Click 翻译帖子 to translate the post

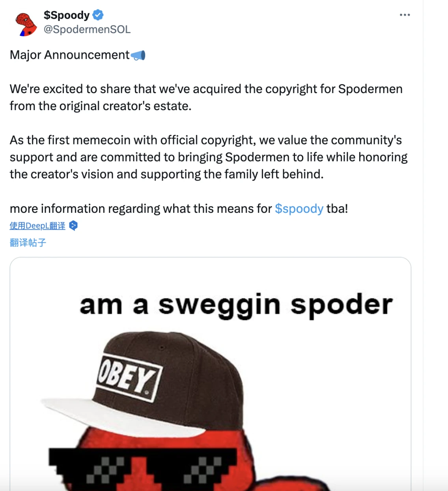click(x=28, y=243)
